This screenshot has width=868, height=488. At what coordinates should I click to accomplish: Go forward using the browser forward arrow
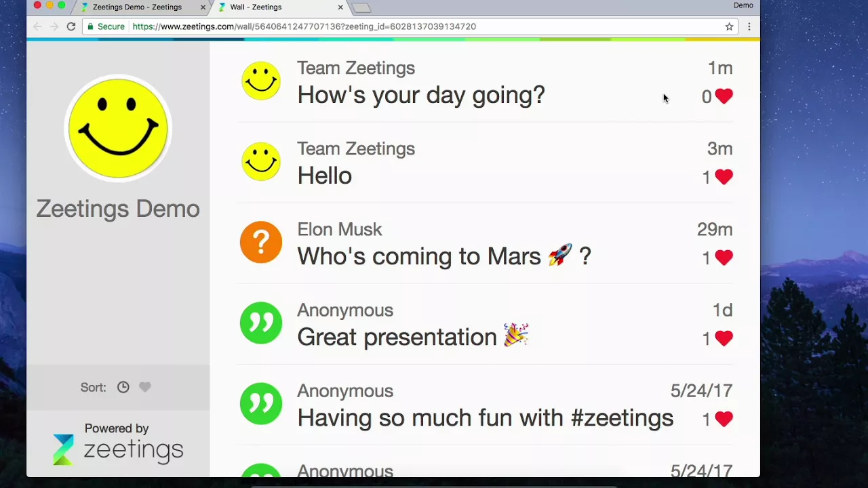click(x=54, y=26)
